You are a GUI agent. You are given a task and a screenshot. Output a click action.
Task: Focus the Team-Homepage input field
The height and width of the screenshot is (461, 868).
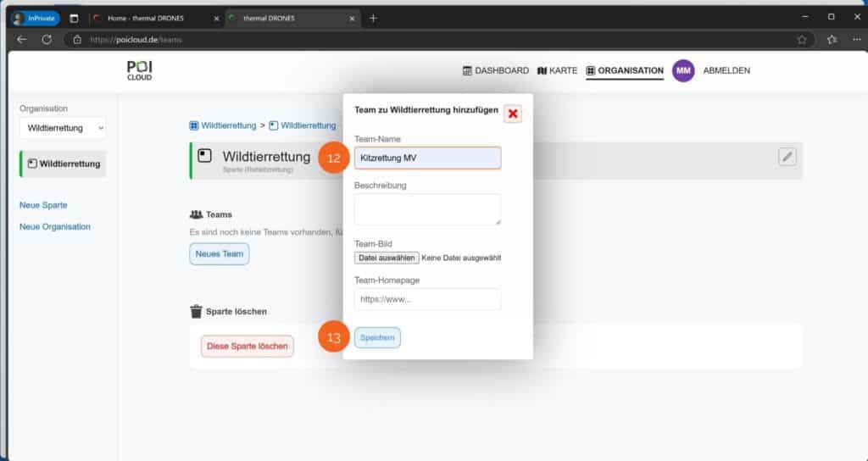coord(427,299)
